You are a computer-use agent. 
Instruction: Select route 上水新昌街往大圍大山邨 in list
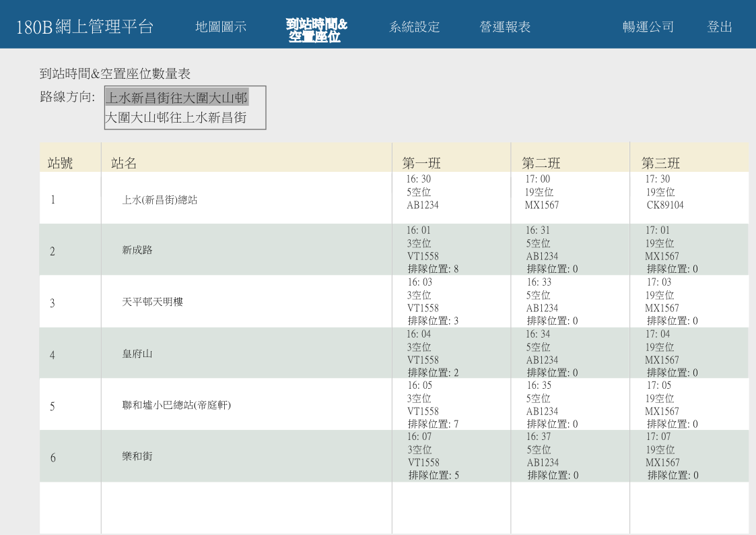178,97
